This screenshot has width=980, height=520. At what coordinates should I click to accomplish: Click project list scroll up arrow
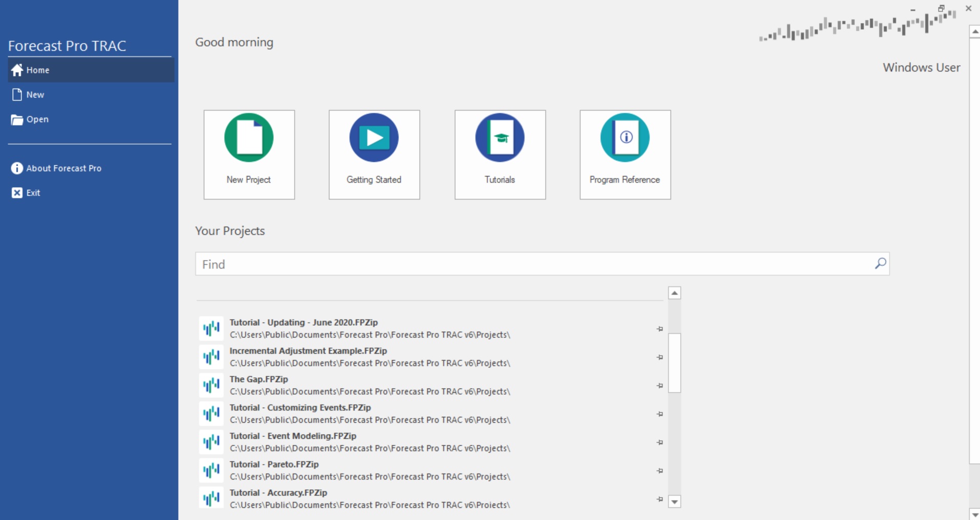(674, 293)
